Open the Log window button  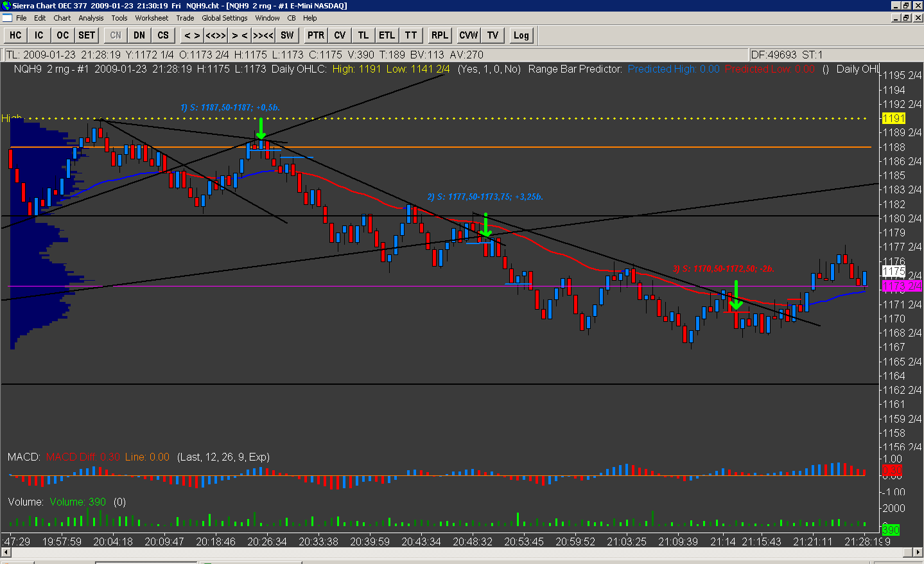521,35
